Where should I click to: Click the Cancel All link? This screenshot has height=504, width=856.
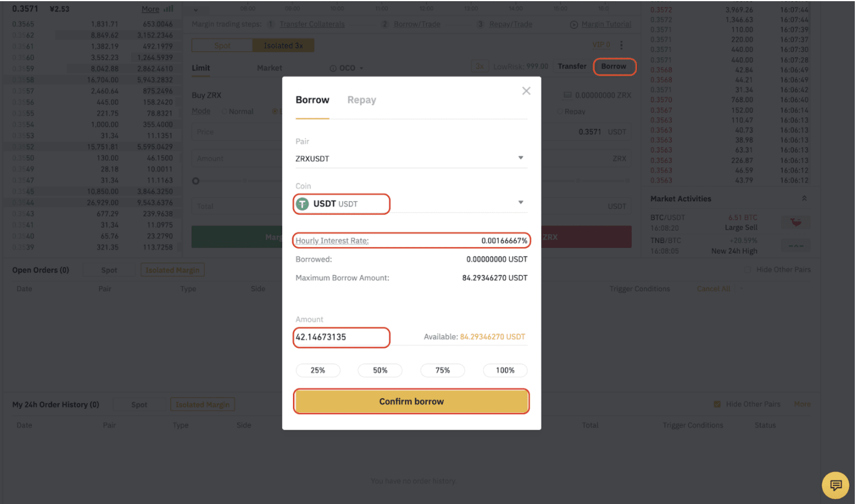coord(713,289)
